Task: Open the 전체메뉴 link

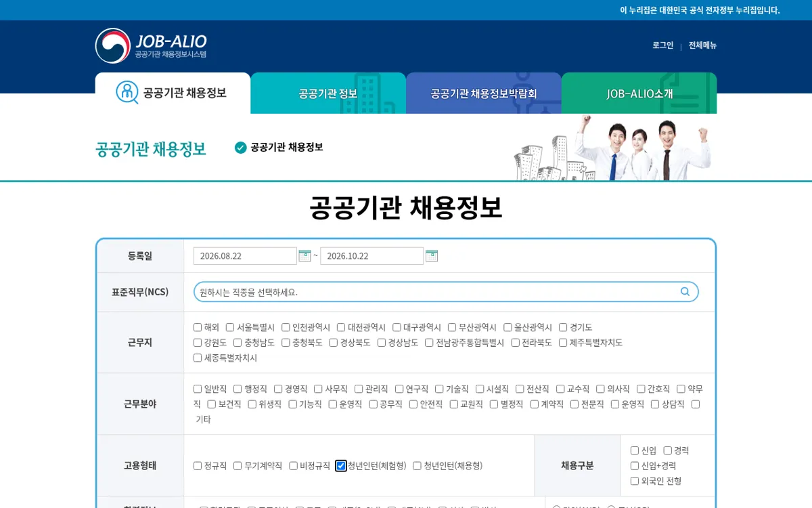Action: [702, 45]
